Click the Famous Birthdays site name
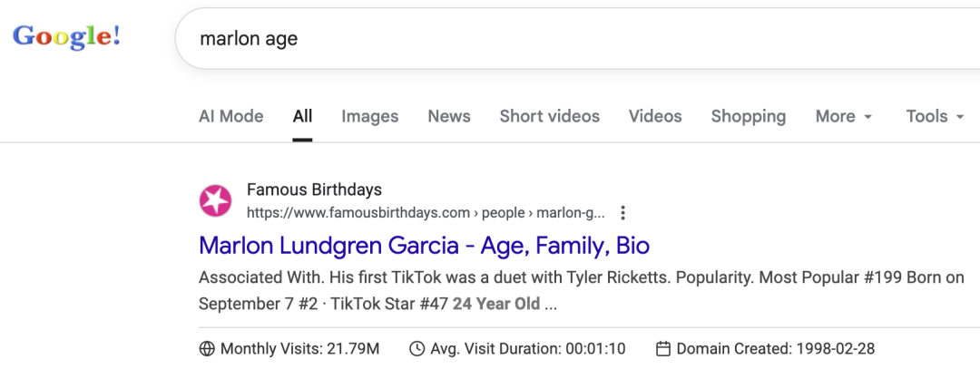980x369 pixels. click(x=314, y=189)
